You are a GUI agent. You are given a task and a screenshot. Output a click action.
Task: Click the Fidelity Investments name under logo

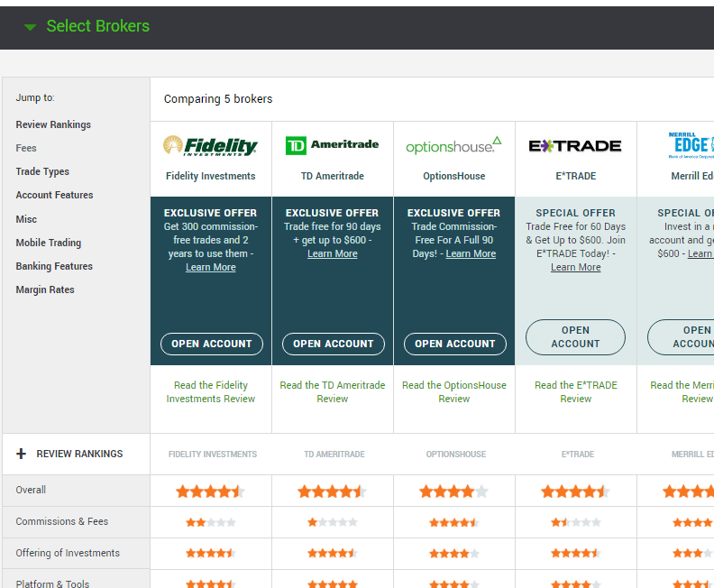pos(210,176)
